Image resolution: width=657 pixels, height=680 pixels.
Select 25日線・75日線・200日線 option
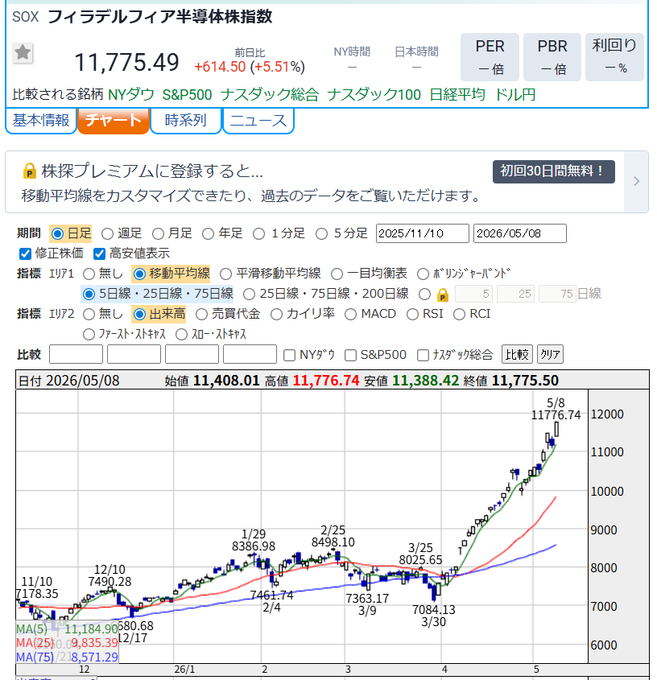click(x=249, y=294)
